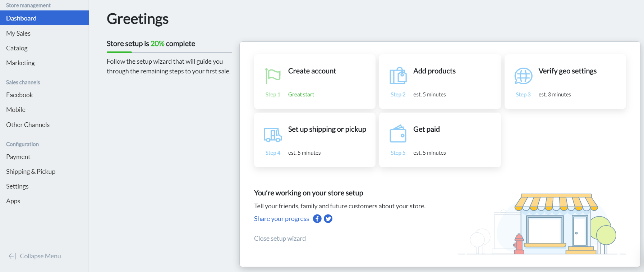644x272 pixels.
Task: Close the setup wizard
Action: click(280, 239)
